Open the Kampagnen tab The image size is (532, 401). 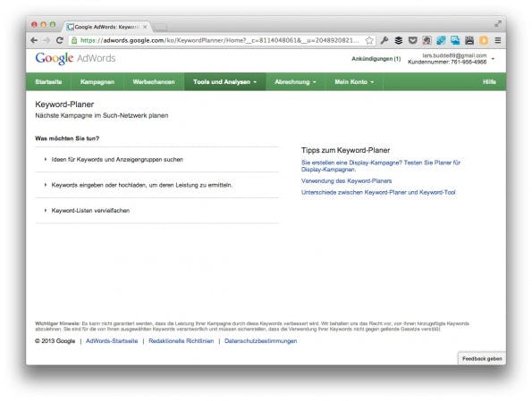pyautogui.click(x=97, y=81)
